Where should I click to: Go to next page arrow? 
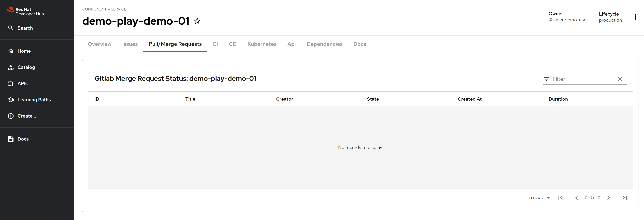pyautogui.click(x=608, y=198)
